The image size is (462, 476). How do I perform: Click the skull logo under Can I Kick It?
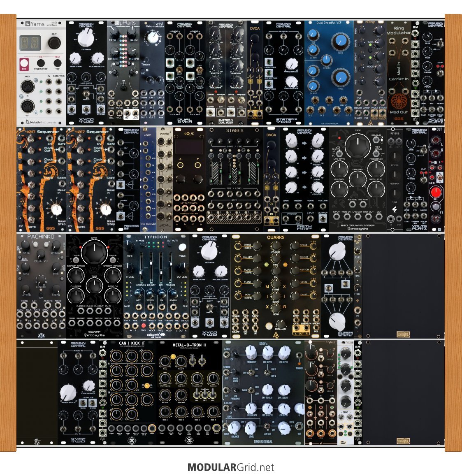point(132,440)
